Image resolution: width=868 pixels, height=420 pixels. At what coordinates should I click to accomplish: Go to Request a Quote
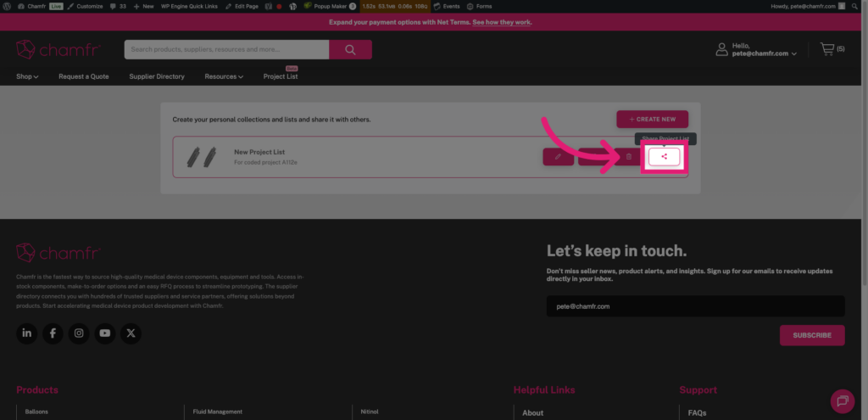[x=84, y=76]
